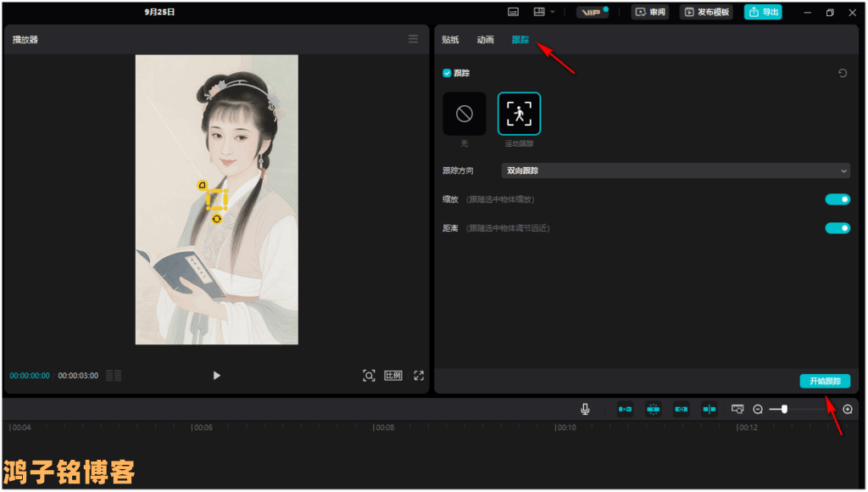Click the player zoom-to-fit focus icon

pos(369,375)
